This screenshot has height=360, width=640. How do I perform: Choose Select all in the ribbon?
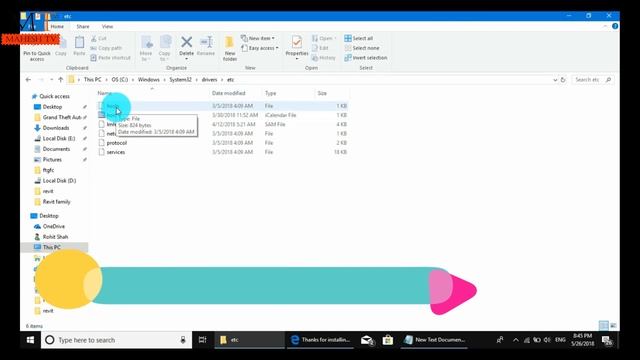coord(359,38)
